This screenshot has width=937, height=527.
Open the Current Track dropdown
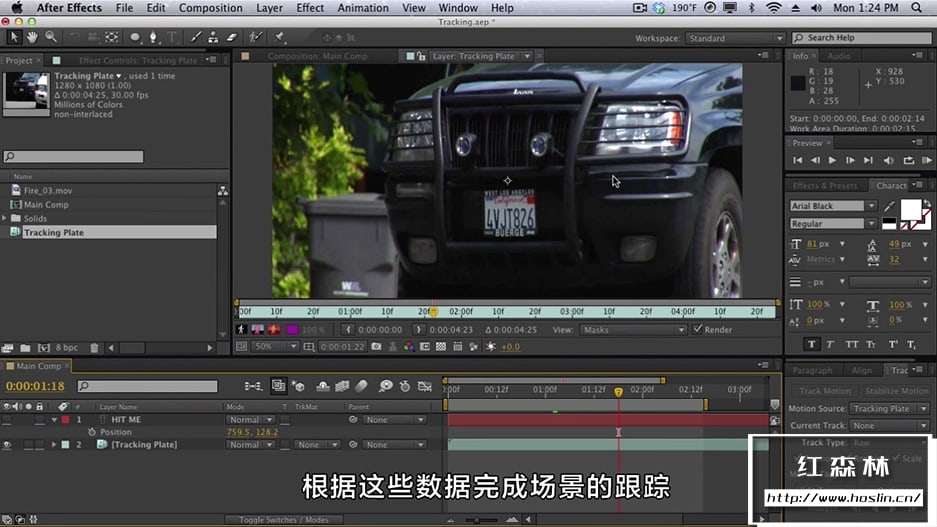click(x=889, y=425)
